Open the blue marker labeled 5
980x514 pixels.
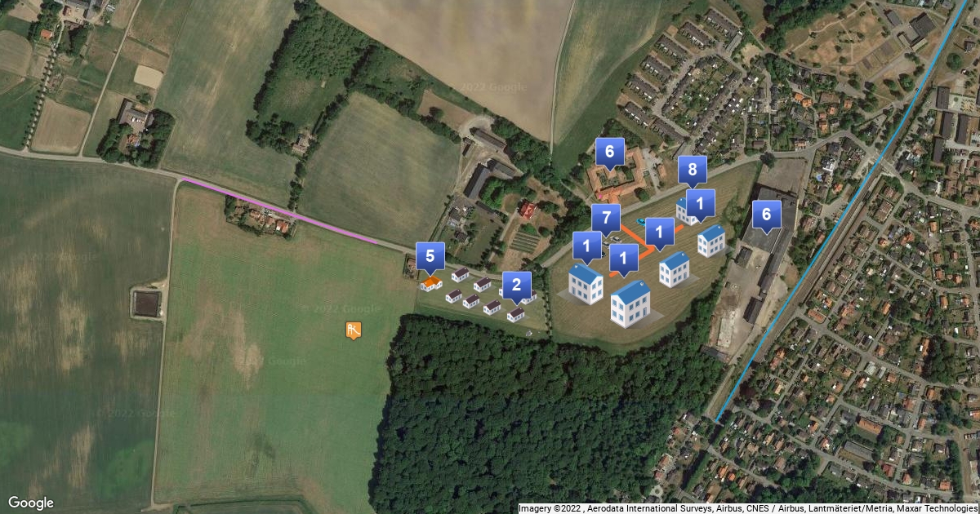tap(430, 256)
